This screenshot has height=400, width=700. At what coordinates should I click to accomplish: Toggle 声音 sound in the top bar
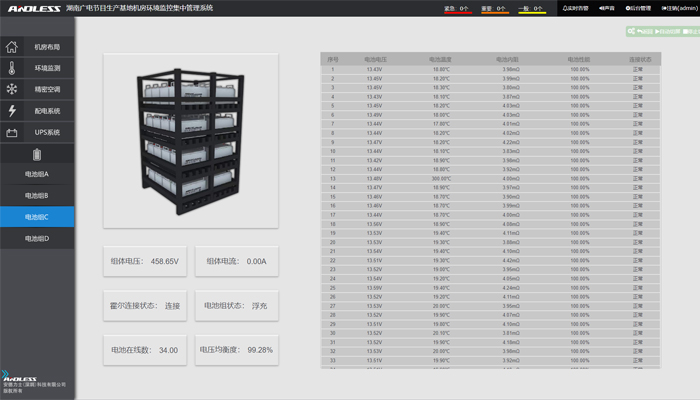(608, 7)
